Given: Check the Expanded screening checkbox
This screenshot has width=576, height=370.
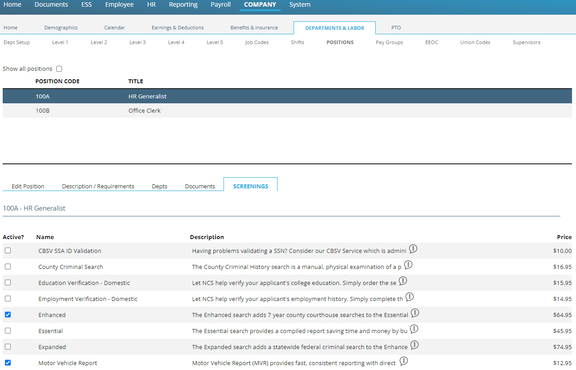Looking at the screenshot, I should [8, 346].
